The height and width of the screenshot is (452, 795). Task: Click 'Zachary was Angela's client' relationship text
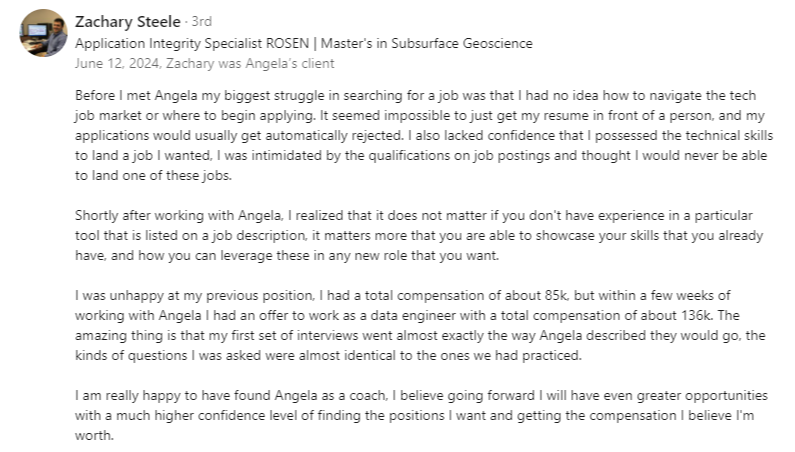(x=250, y=63)
